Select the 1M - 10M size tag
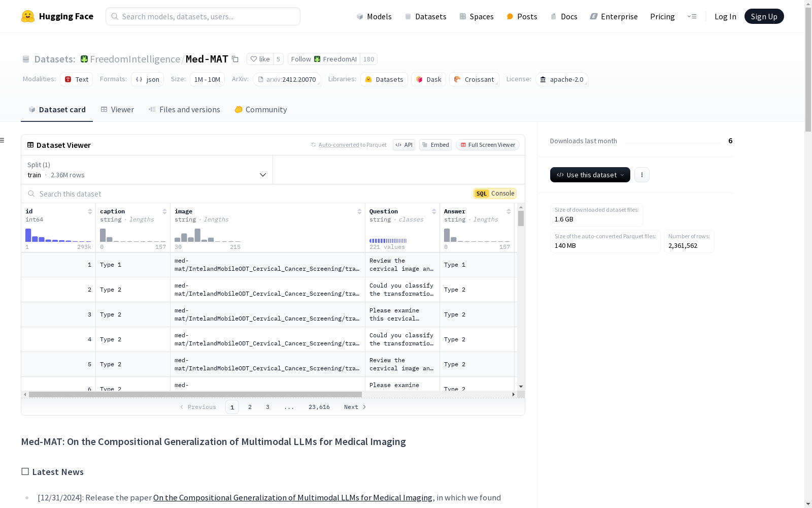 coord(207,79)
